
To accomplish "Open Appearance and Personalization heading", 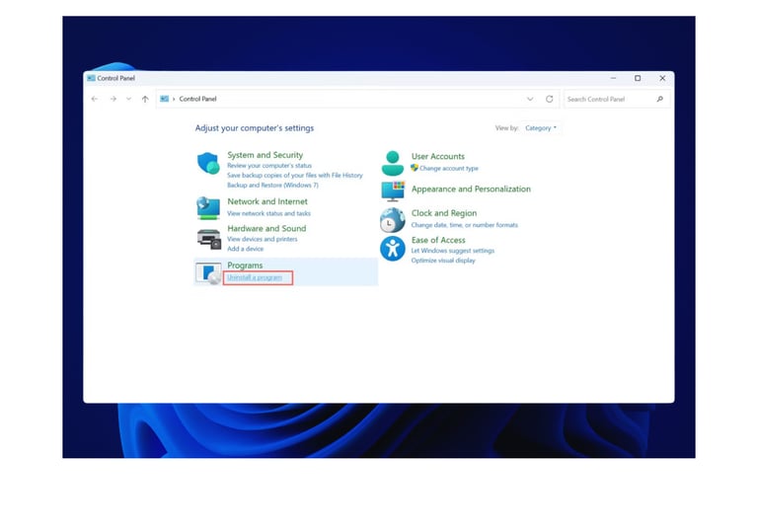I will [x=471, y=189].
